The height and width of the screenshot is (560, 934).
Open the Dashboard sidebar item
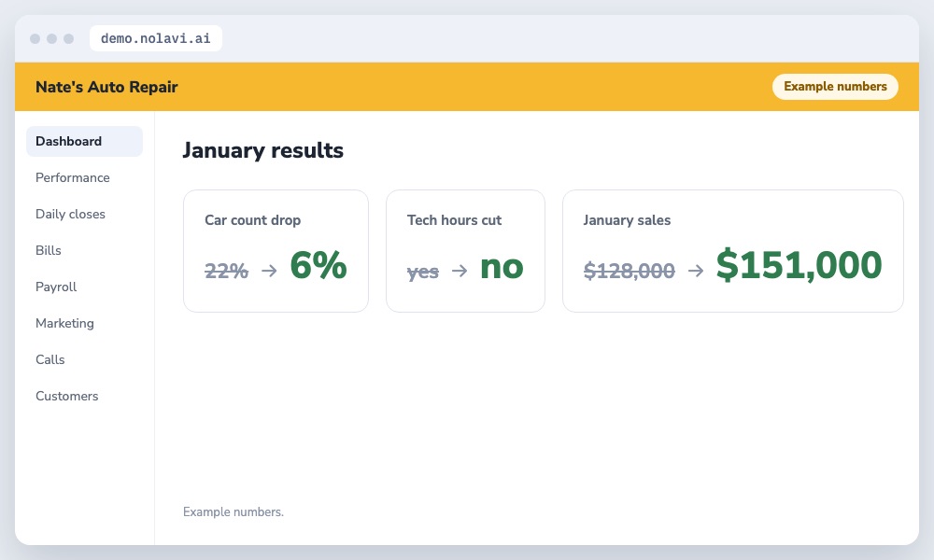click(x=84, y=141)
